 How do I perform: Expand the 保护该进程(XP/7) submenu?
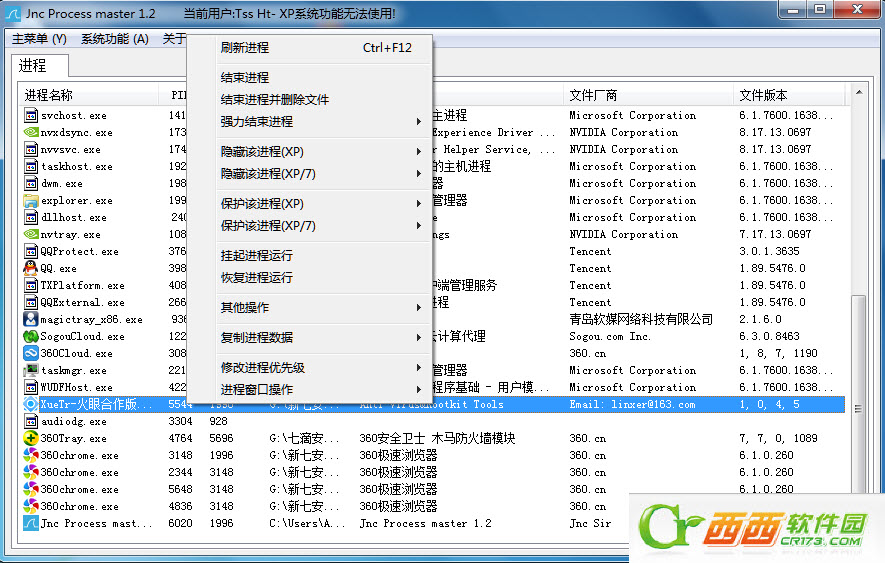coord(419,225)
